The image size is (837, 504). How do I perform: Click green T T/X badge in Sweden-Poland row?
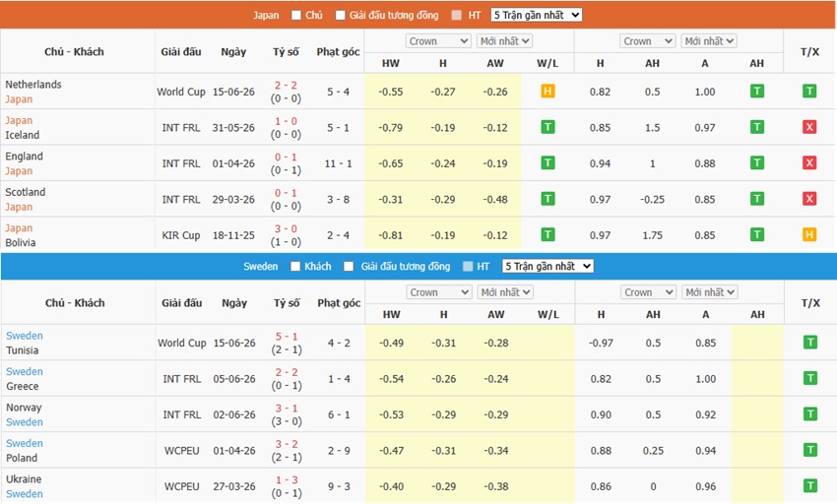[x=810, y=450]
